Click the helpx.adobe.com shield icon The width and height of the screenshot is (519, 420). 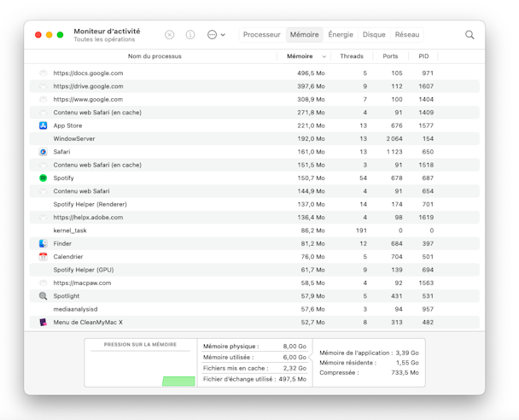pos(43,217)
